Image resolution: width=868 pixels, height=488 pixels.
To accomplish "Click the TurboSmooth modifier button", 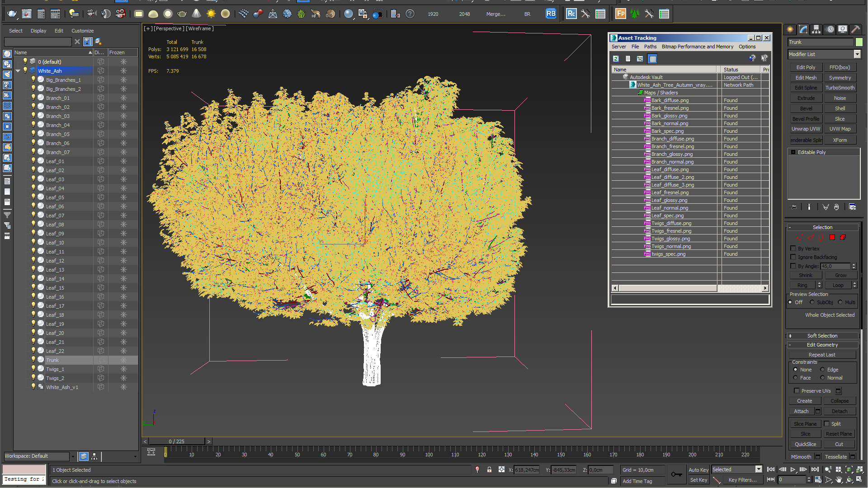I will 840,88.
